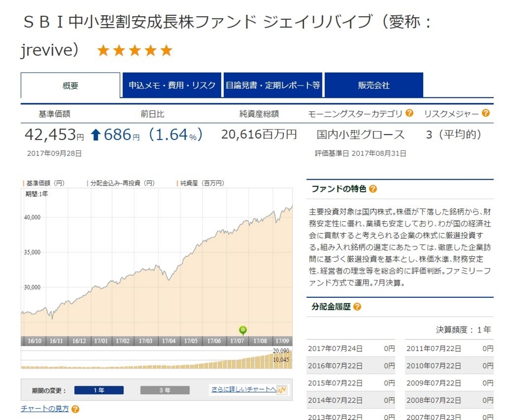Select the 1年 period toggle
The image size is (508, 420).
pos(99,390)
